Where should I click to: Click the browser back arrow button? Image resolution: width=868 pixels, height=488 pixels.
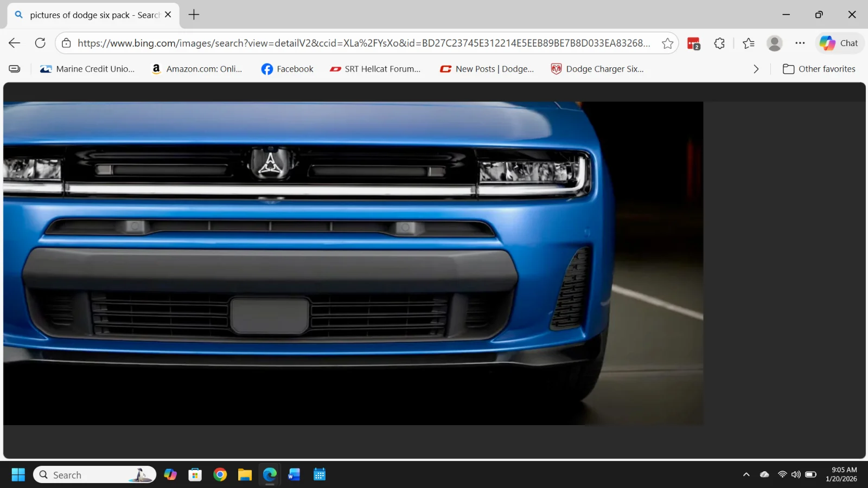click(15, 43)
